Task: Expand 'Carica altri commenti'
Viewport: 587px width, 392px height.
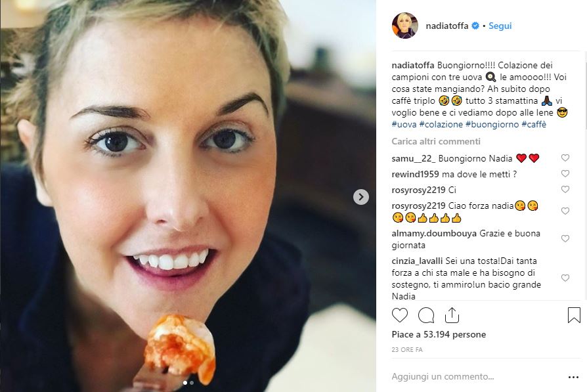Action: (427, 141)
